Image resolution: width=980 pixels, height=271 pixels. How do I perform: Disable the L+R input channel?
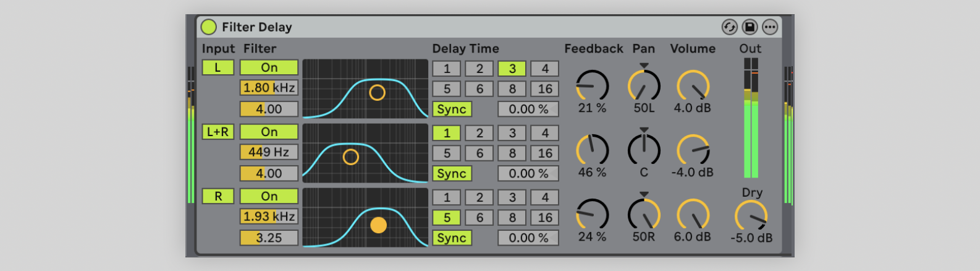click(x=218, y=132)
